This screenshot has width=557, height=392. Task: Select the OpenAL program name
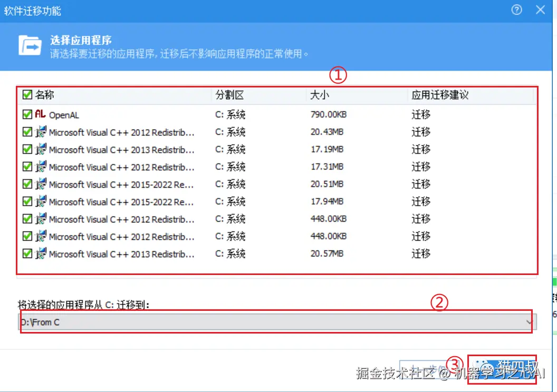(x=64, y=115)
